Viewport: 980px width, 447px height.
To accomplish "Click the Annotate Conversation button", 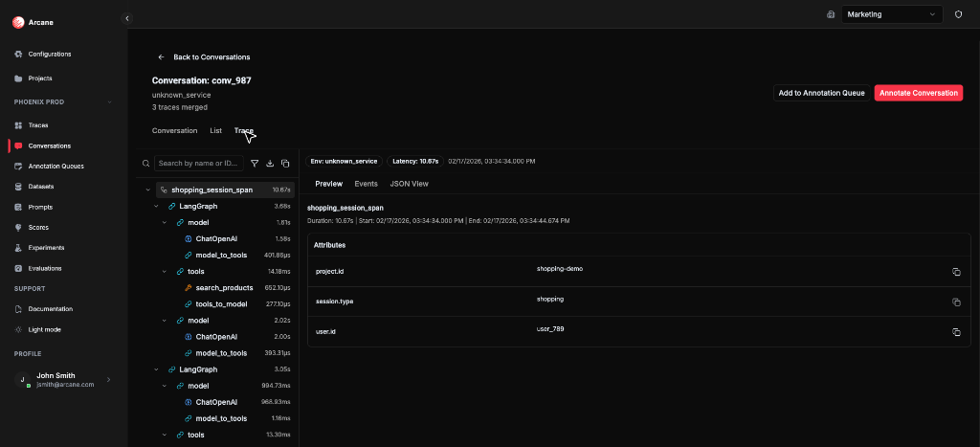I will click(x=918, y=93).
